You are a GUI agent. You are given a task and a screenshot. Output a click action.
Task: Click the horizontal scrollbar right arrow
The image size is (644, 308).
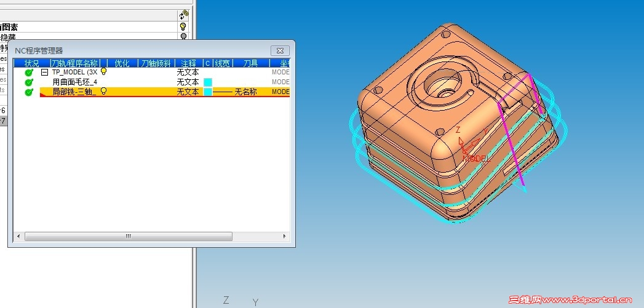click(285, 237)
